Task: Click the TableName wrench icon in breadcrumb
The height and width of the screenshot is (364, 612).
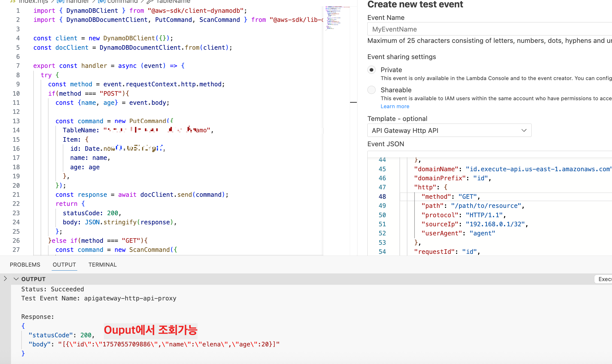Action: tap(150, 2)
